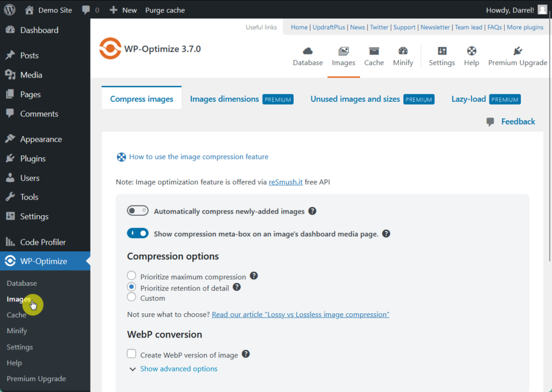
Task: Click the Feedback link
Action: click(x=518, y=121)
